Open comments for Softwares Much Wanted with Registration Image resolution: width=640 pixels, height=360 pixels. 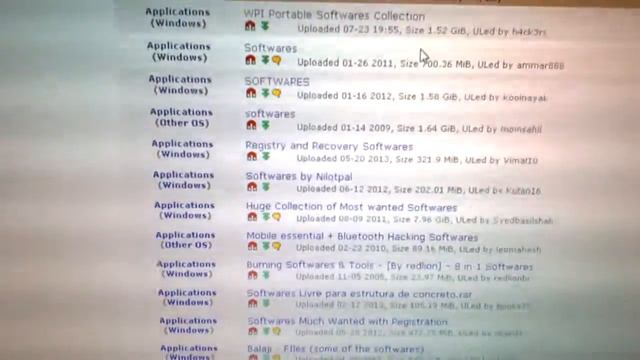pos(277,331)
